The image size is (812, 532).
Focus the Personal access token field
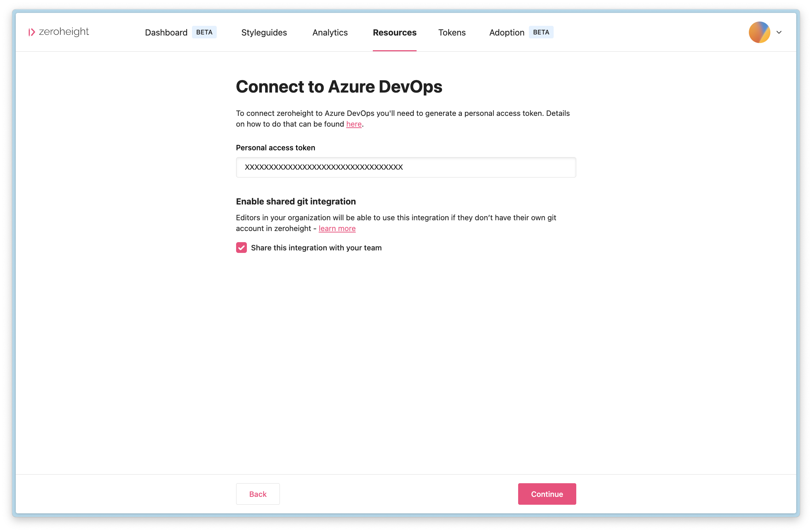click(406, 167)
